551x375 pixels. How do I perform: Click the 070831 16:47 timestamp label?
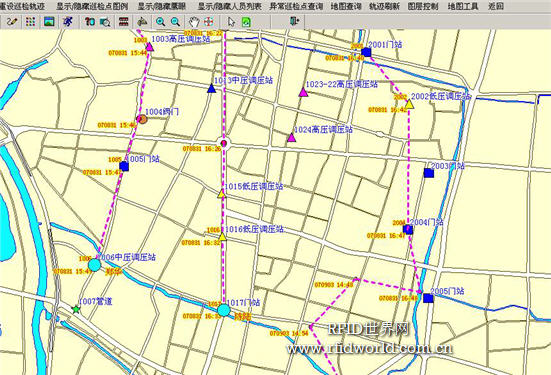[x=386, y=236]
